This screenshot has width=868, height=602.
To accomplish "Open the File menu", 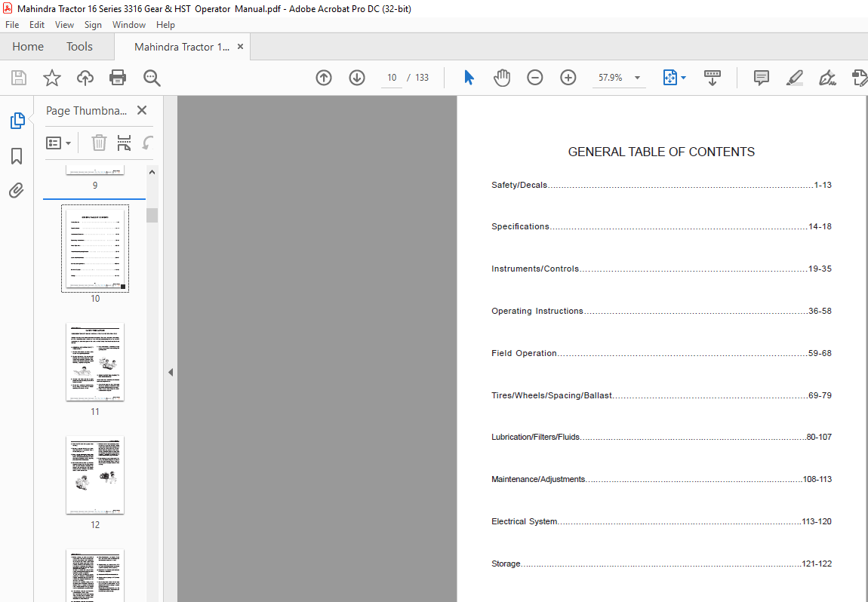I will (x=12, y=25).
